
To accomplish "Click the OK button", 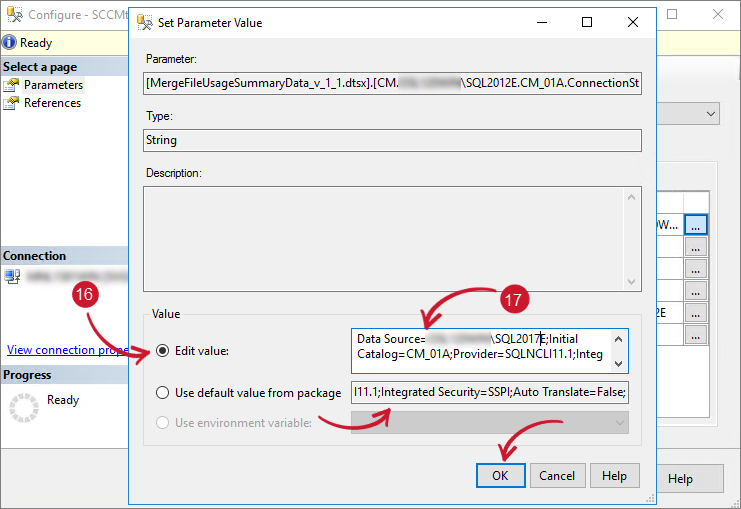I will coord(500,475).
